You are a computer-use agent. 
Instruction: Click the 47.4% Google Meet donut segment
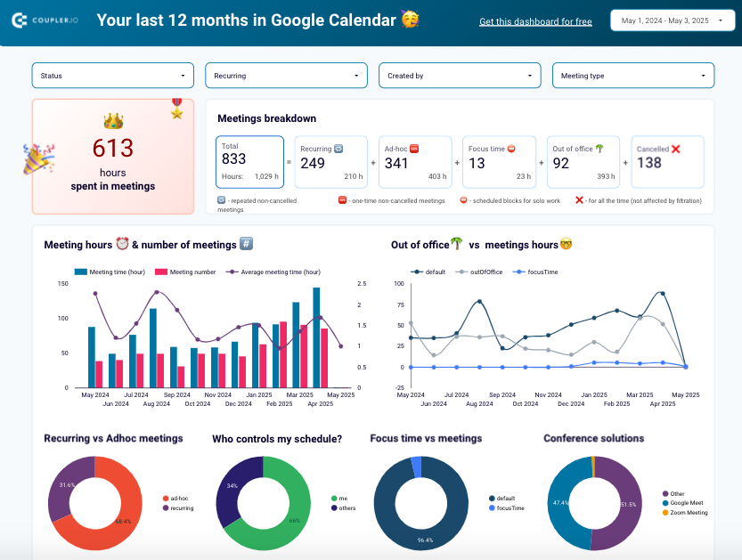(x=563, y=503)
